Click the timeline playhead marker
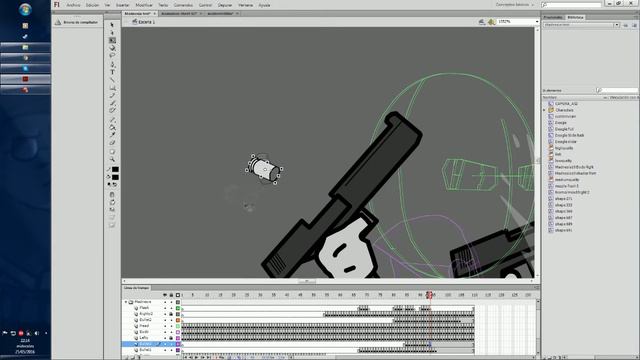The image size is (640, 360). [429, 295]
